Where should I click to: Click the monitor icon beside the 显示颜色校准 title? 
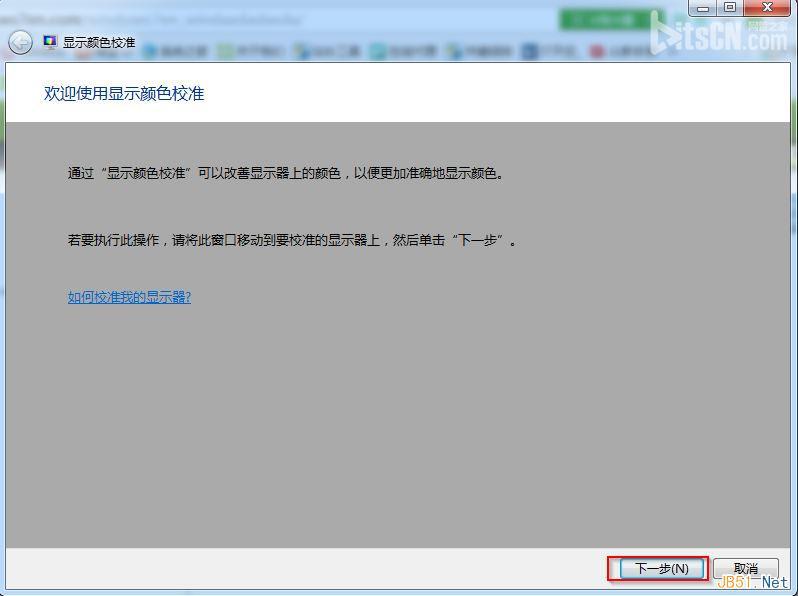[50, 43]
